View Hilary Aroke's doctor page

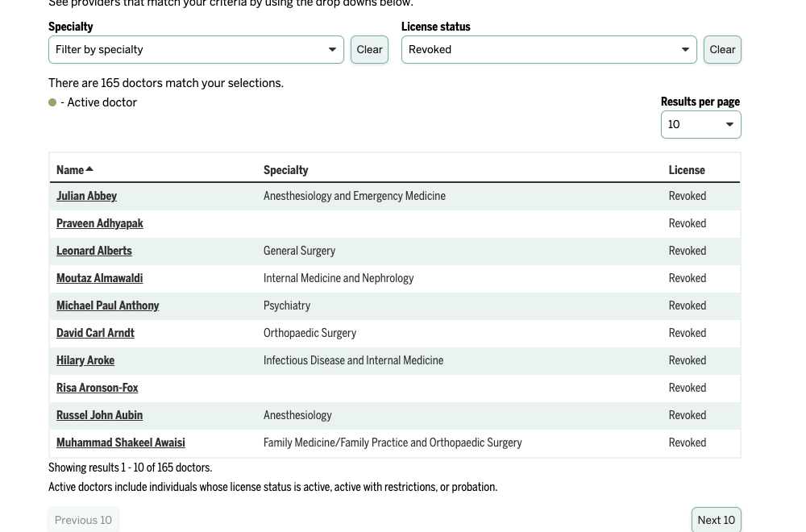pos(85,360)
